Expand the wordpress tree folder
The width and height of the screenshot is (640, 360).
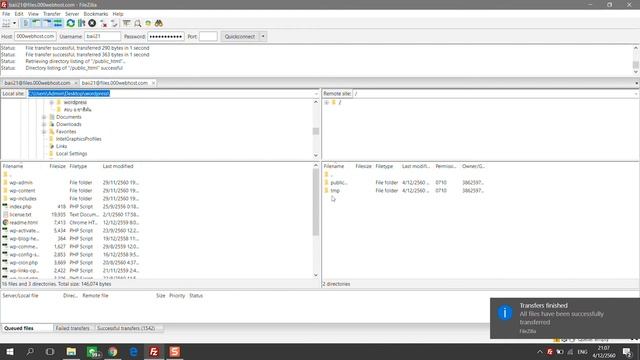[x=52, y=102]
